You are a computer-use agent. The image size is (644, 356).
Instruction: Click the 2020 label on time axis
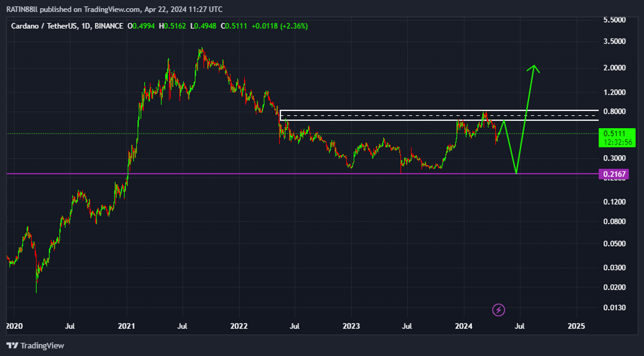coord(13,326)
